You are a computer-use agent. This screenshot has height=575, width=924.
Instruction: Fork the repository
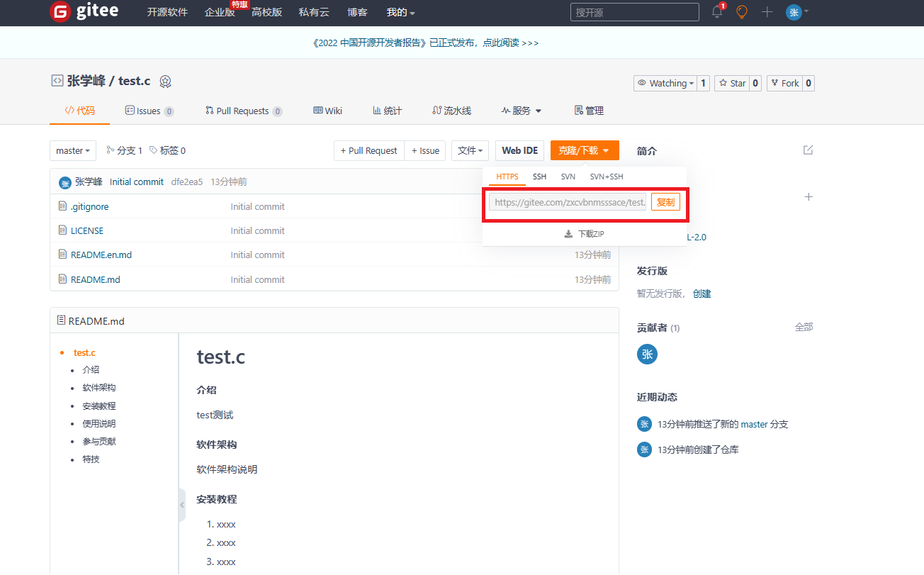tap(784, 83)
